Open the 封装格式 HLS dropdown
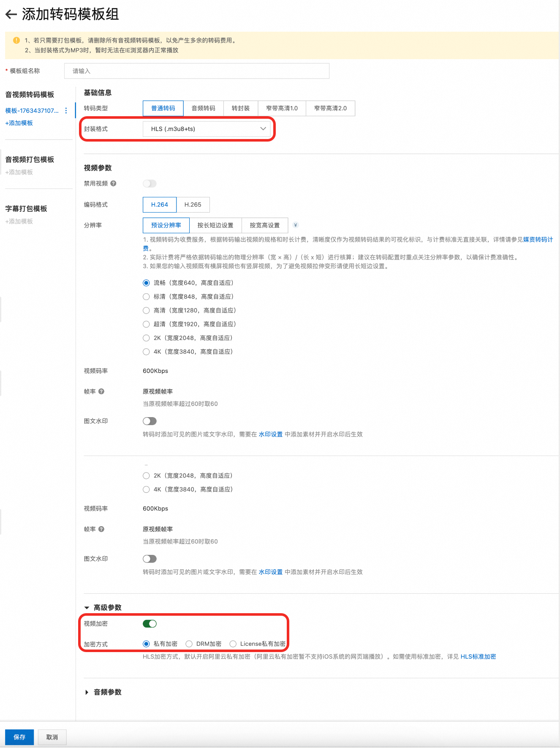Image resolution: width=560 pixels, height=748 pixels. (x=207, y=129)
